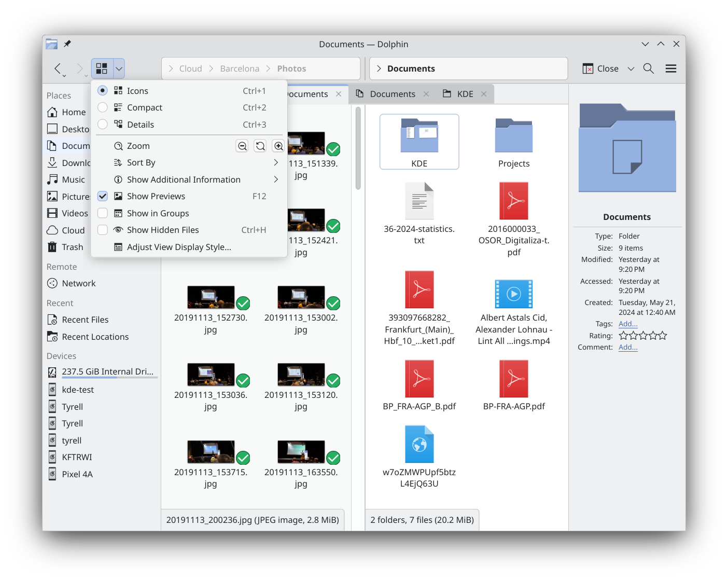Click the Add link beside Tags
The image size is (728, 581).
coord(628,324)
